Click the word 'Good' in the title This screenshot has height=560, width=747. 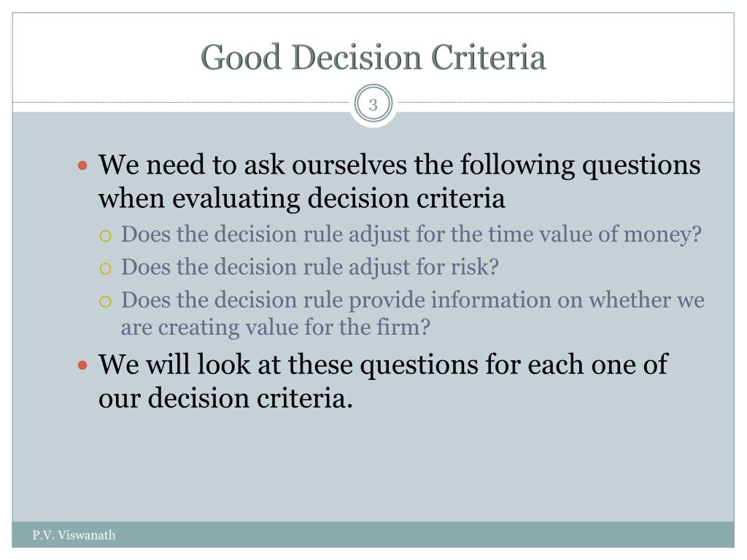[241, 57]
